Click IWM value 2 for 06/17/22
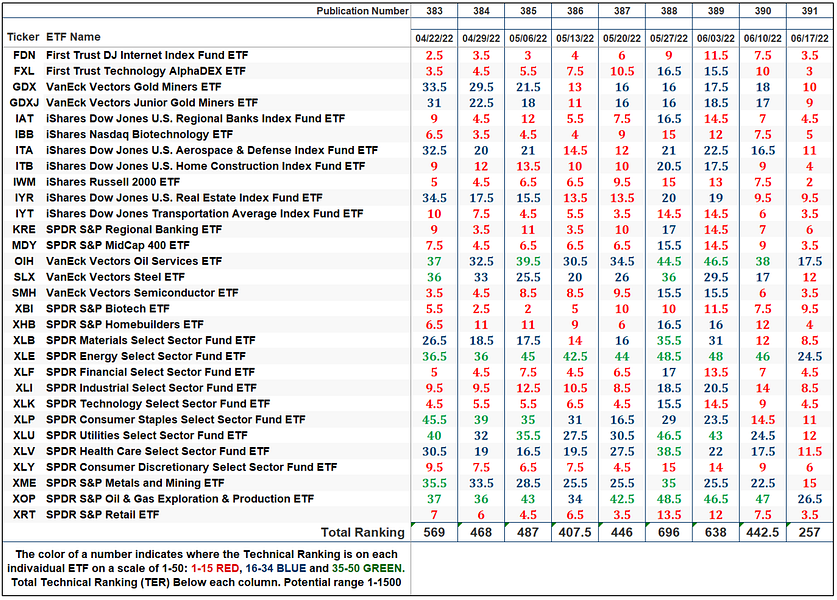 809,182
